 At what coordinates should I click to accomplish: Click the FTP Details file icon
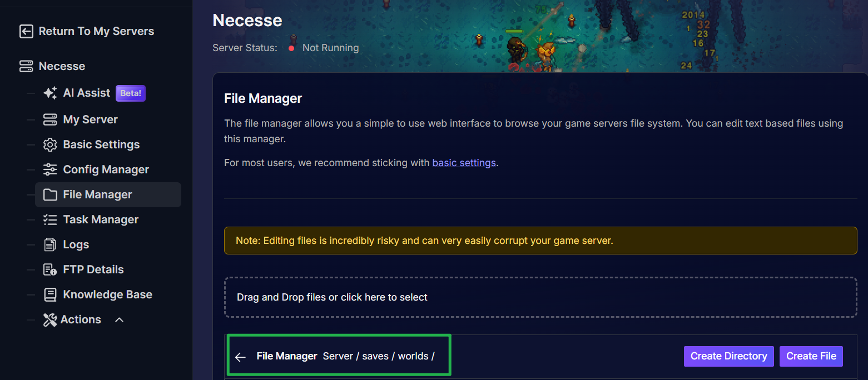(50, 270)
